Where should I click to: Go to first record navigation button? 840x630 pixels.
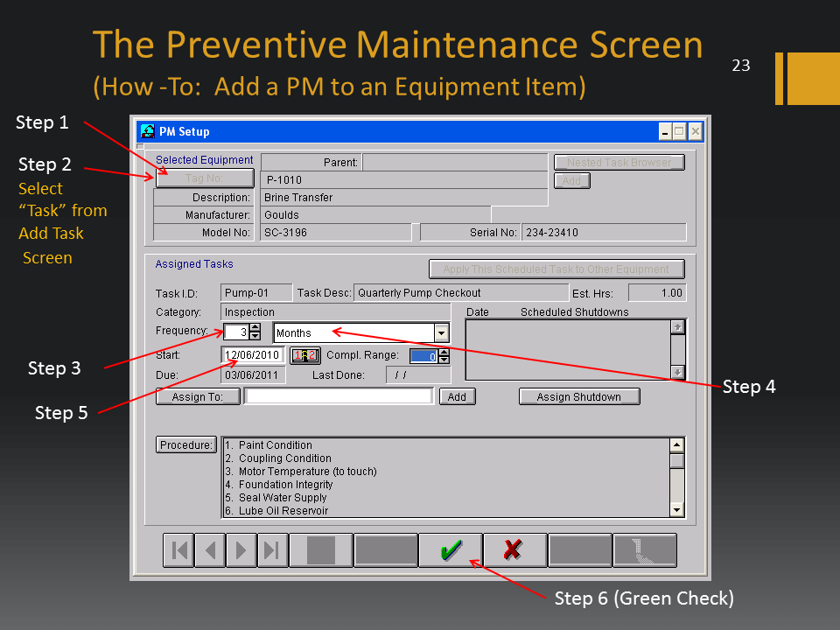click(x=178, y=549)
